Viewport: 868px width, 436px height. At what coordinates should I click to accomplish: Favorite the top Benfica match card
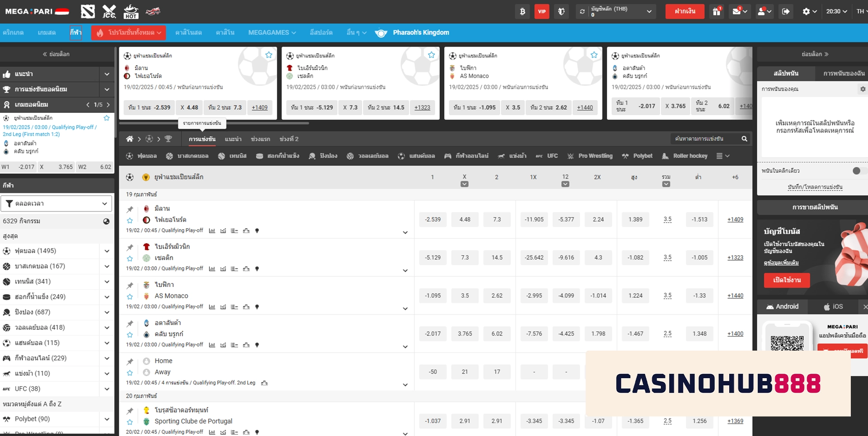[594, 55]
